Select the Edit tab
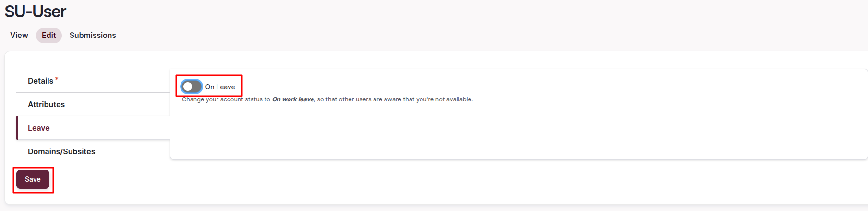 tap(48, 36)
